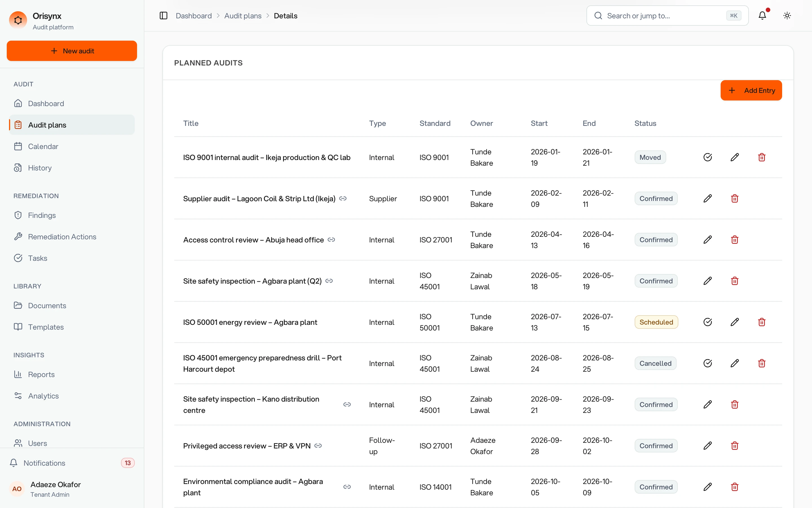Open link icon beside Environmental compliance audit
The width and height of the screenshot is (812, 508).
[347, 487]
